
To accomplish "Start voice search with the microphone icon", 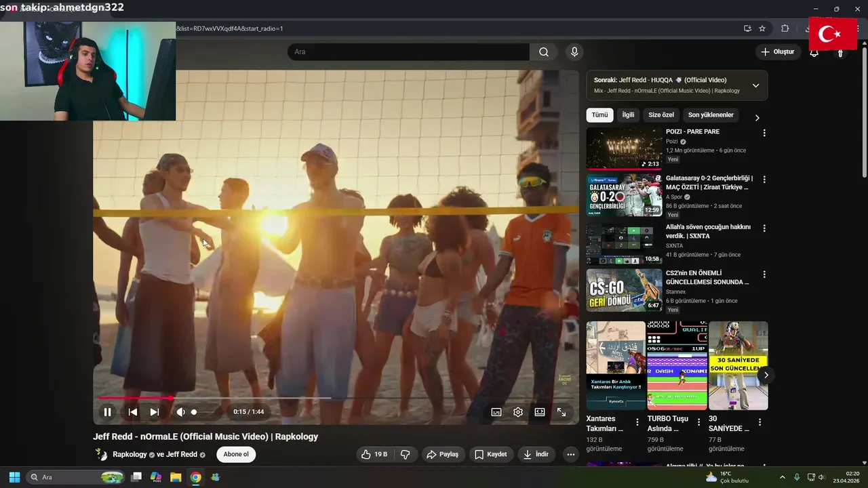I will click(x=575, y=52).
